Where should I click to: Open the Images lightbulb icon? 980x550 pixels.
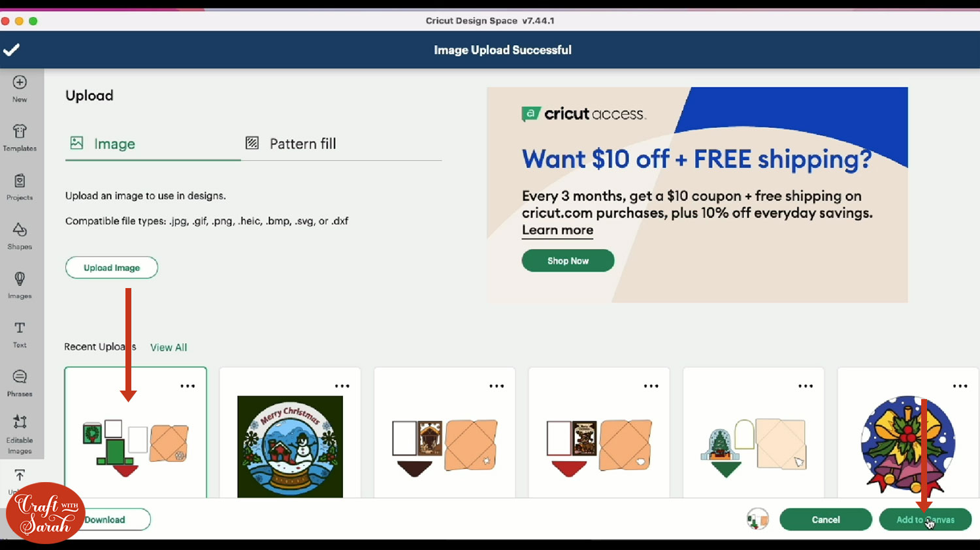pos(20,279)
